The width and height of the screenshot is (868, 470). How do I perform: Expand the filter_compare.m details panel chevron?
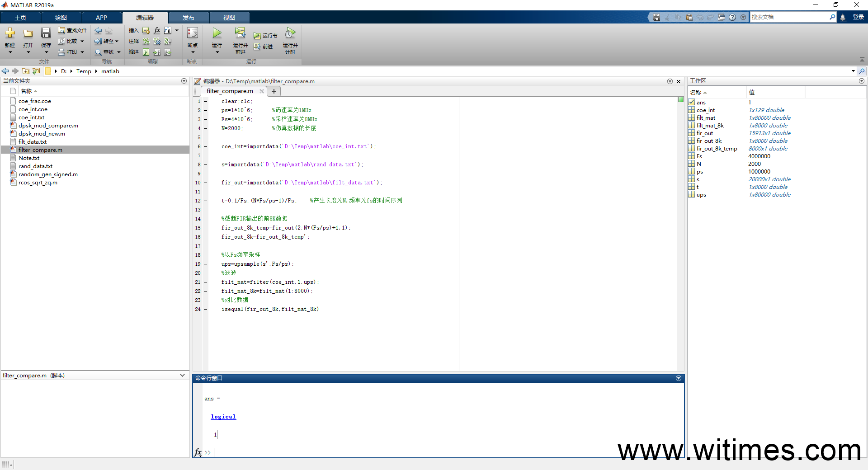coord(182,375)
